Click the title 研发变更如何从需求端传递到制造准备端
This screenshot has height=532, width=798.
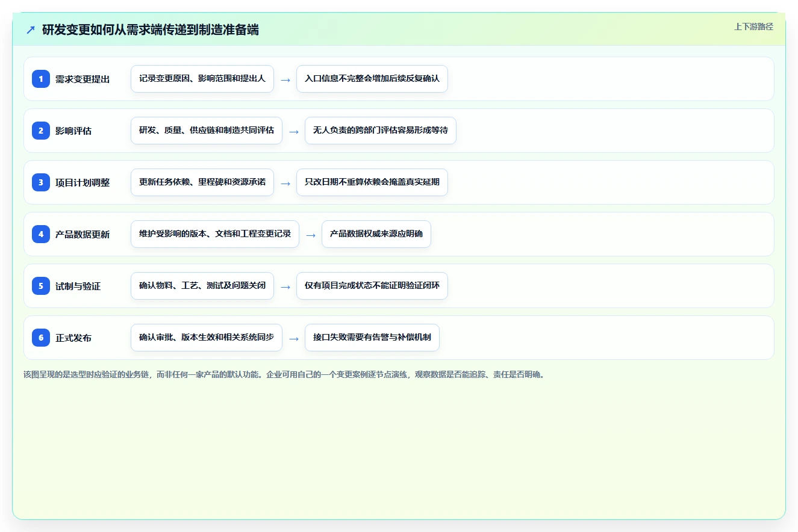151,29
